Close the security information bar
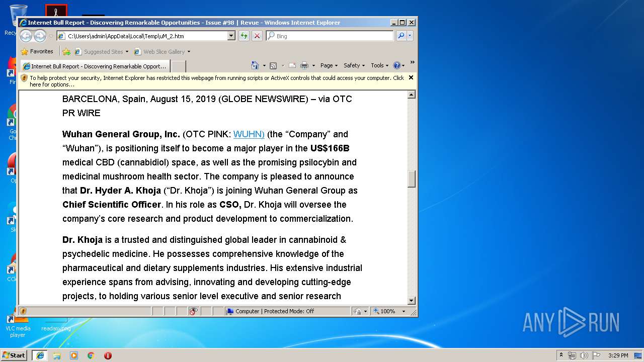 tap(411, 77)
